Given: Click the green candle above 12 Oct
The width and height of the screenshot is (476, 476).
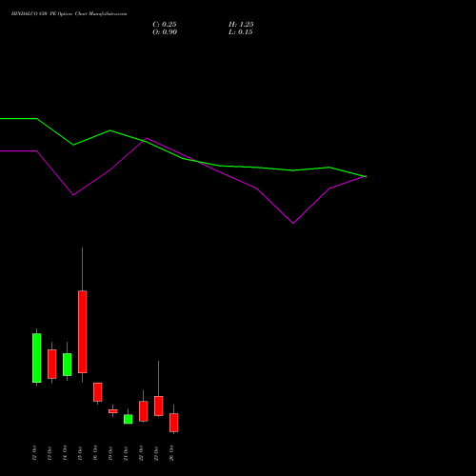Looking at the screenshot, I should click(x=37, y=358).
